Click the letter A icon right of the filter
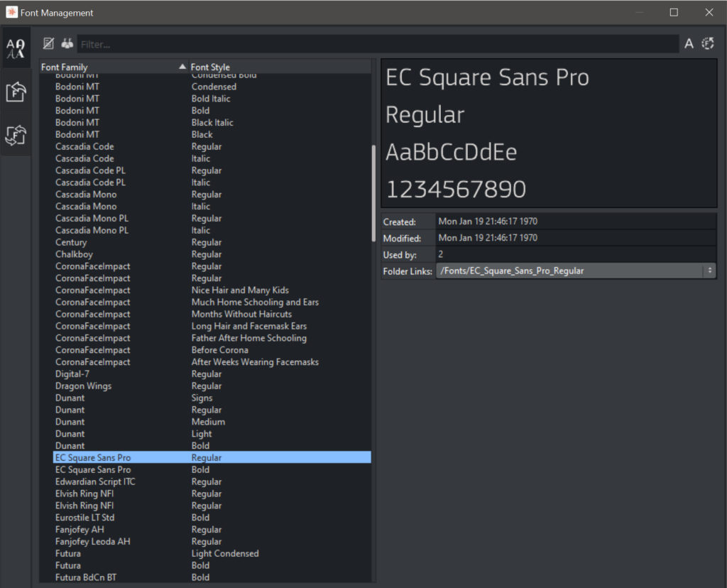This screenshot has height=588, width=727. point(689,44)
